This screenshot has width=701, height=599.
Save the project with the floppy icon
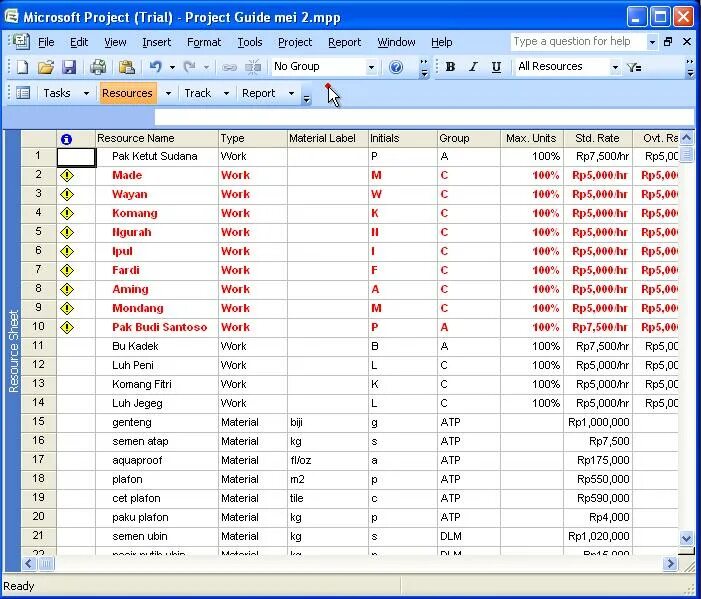[x=69, y=67]
